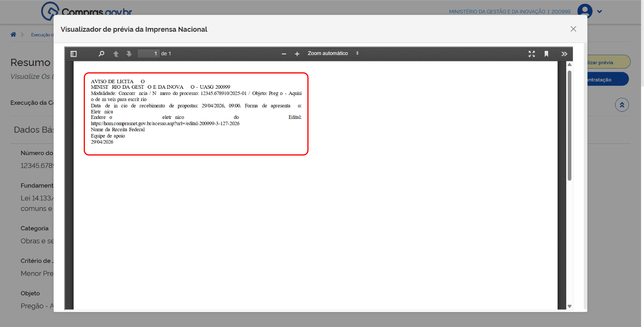The height and width of the screenshot is (327, 644).
Task: Click the 'de 1' page count label
Action: pos(166,53)
